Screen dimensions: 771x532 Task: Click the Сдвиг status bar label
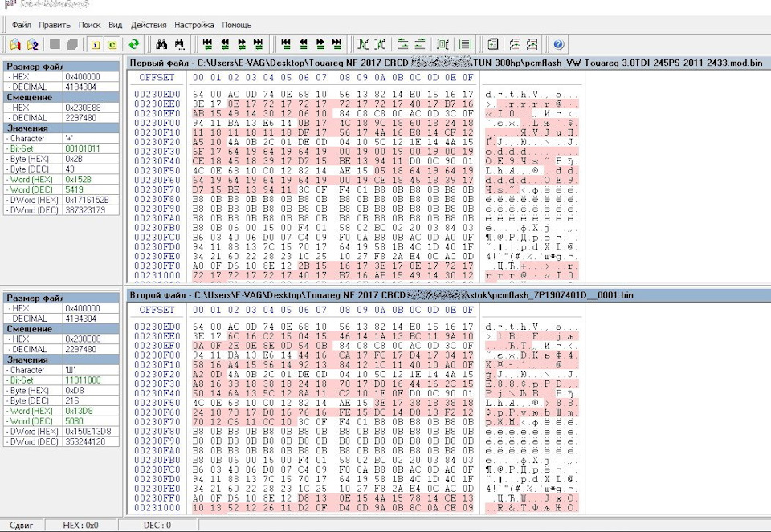click(x=22, y=525)
